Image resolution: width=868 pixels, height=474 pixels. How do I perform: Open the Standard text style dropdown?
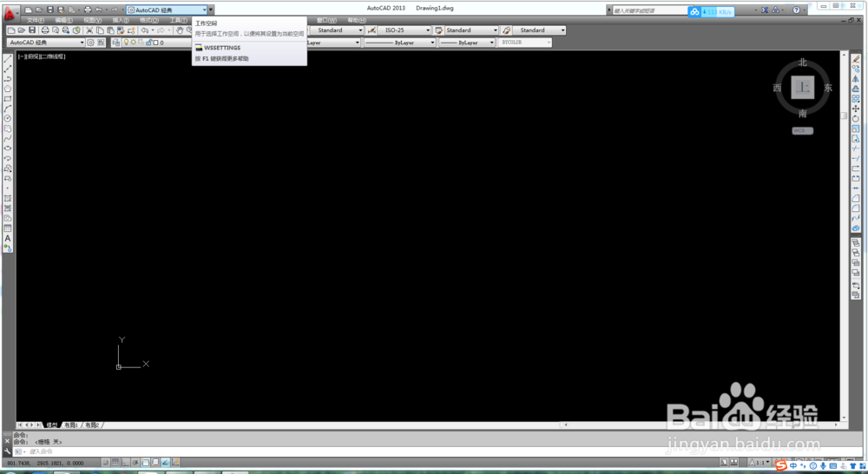(x=337, y=30)
